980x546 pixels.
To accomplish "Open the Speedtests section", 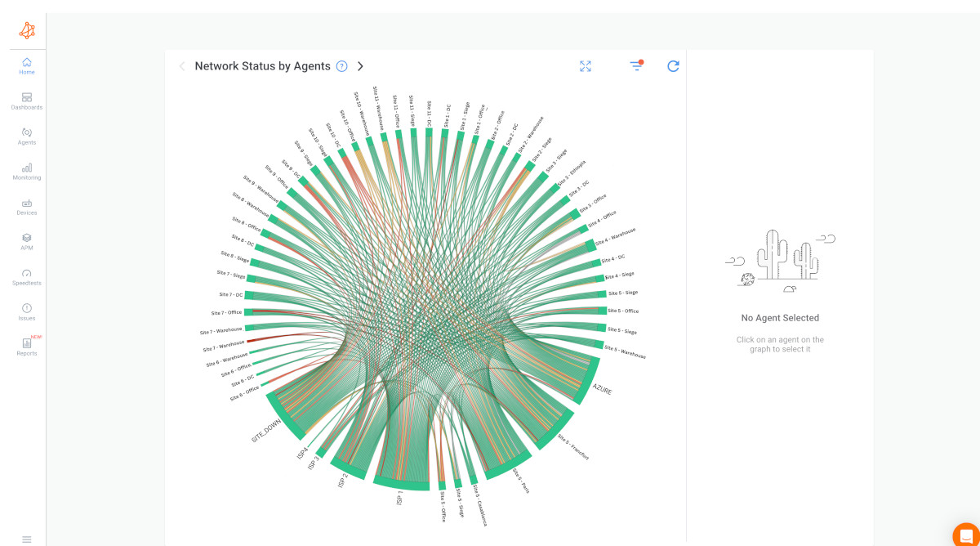I will [x=26, y=276].
